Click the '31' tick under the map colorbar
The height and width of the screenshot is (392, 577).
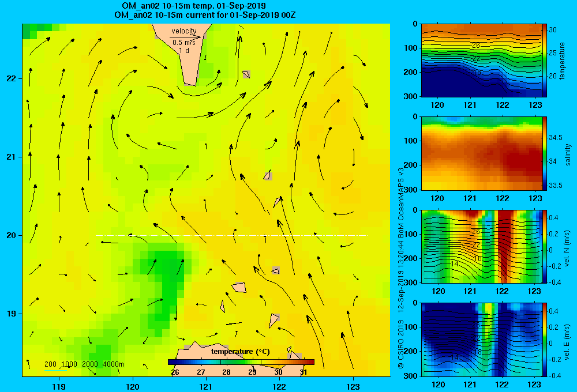(x=304, y=372)
